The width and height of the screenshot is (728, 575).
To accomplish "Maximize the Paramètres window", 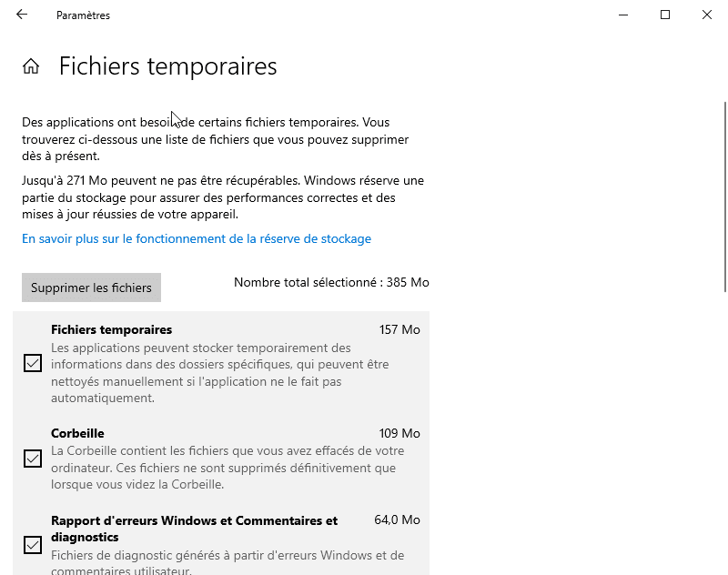I will [x=665, y=15].
